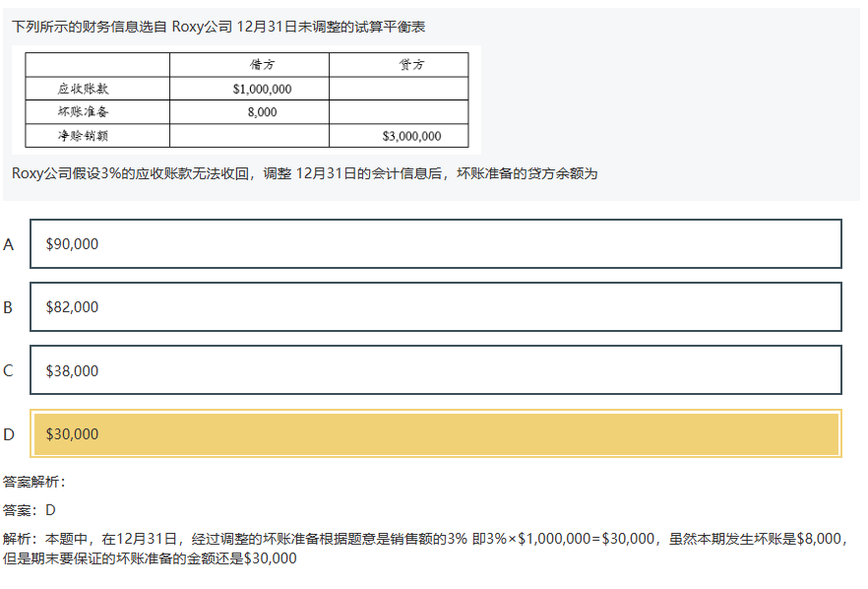Select answer option A $90,000
This screenshot has width=868, height=589.
[x=435, y=244]
